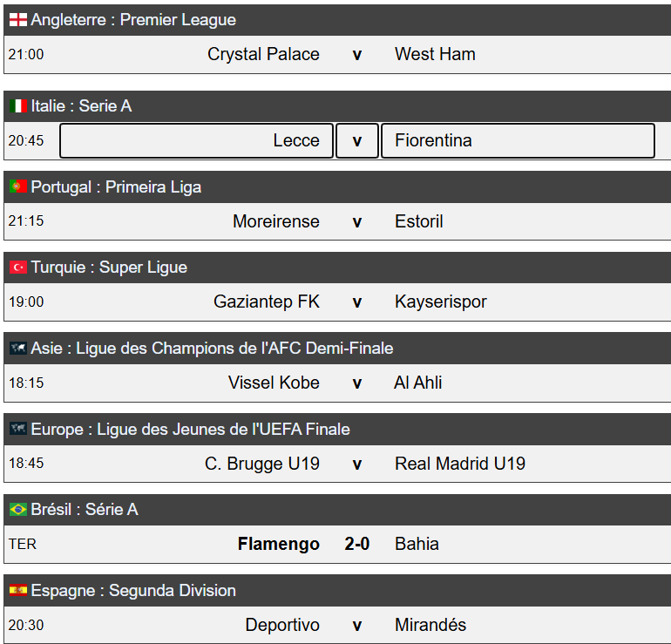Open the Angleterre : Premier League header
The width and height of the screenshot is (671, 644).
click(133, 20)
